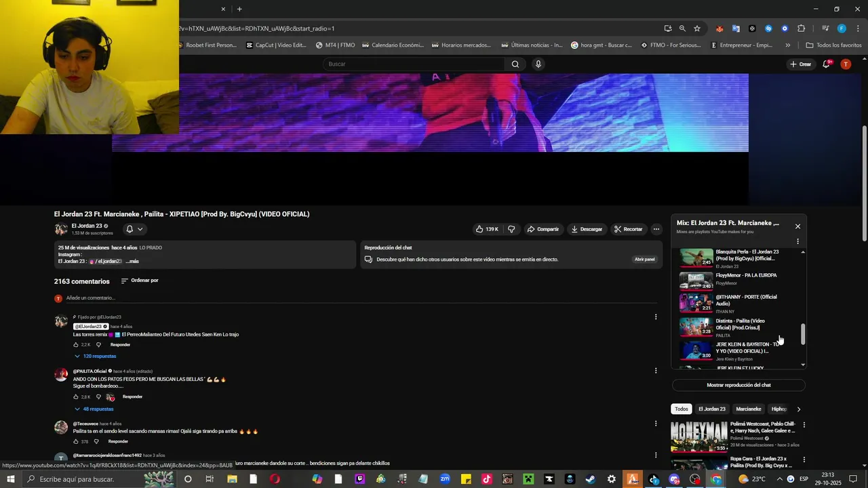This screenshot has height=488, width=868.
Task: Open the YouTube account avatar menu
Action: [846, 64]
